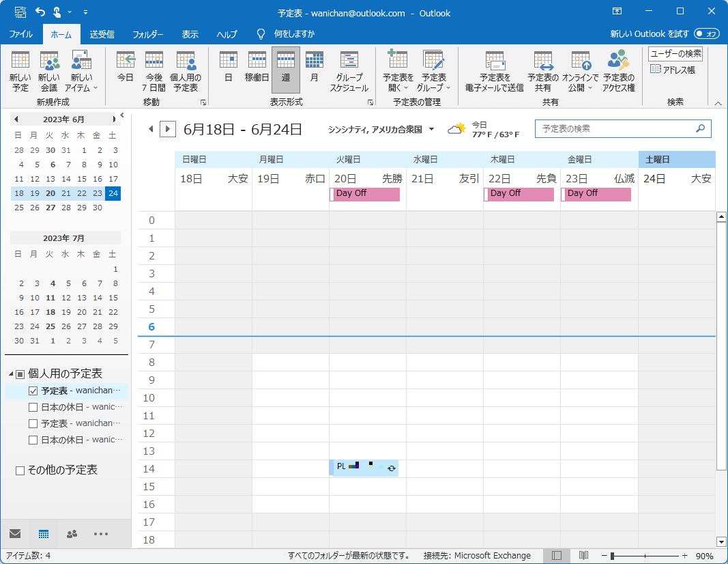The width and height of the screenshot is (728, 564).
Task: Select the Week view (週) button
Action: 285,72
